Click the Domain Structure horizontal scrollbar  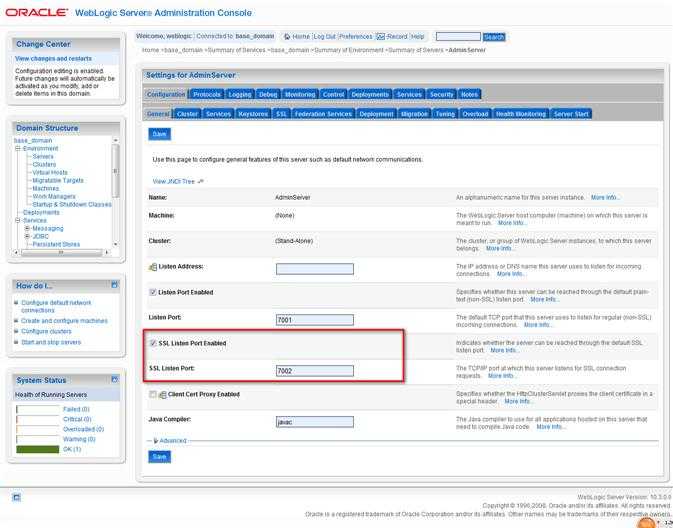[61, 252]
